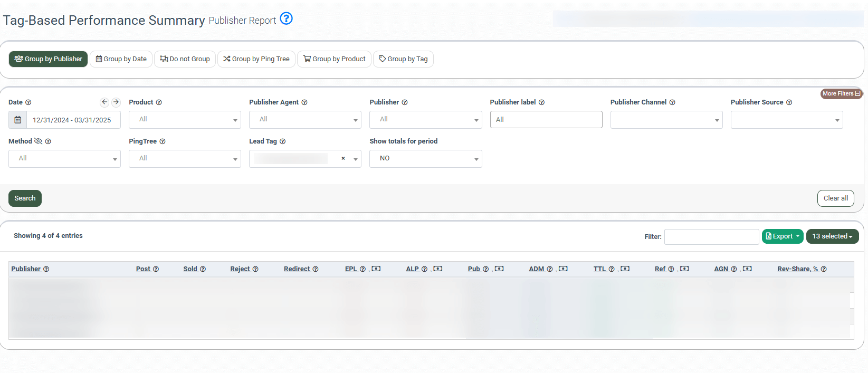Click the help icon next to Publisher Source
This screenshot has width=868, height=373.
(x=789, y=102)
